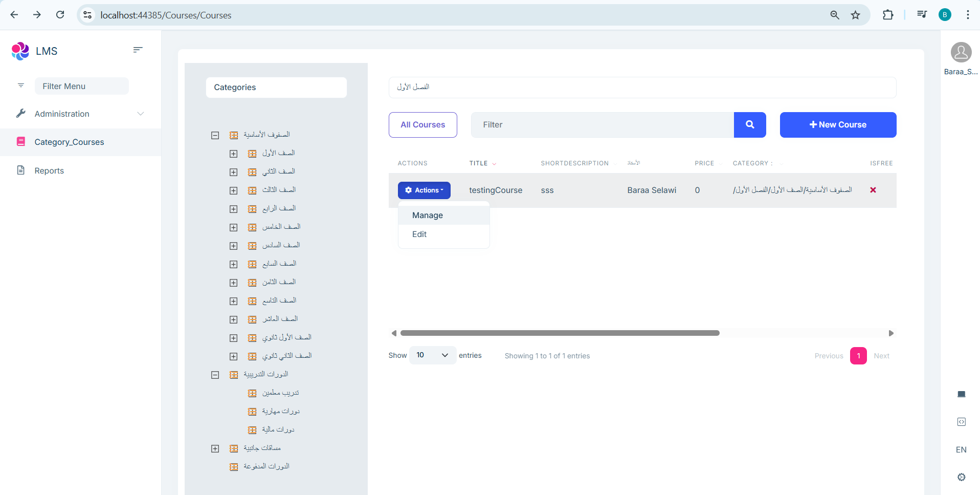The width and height of the screenshot is (980, 495).
Task: Click the filter lines icon left of Filter Menu
Action: click(21, 85)
